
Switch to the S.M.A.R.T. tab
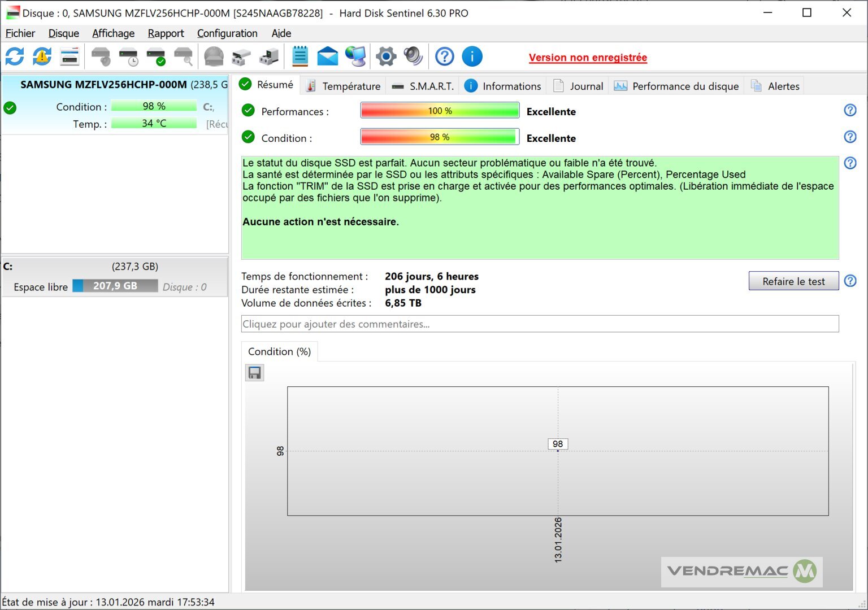pyautogui.click(x=423, y=86)
